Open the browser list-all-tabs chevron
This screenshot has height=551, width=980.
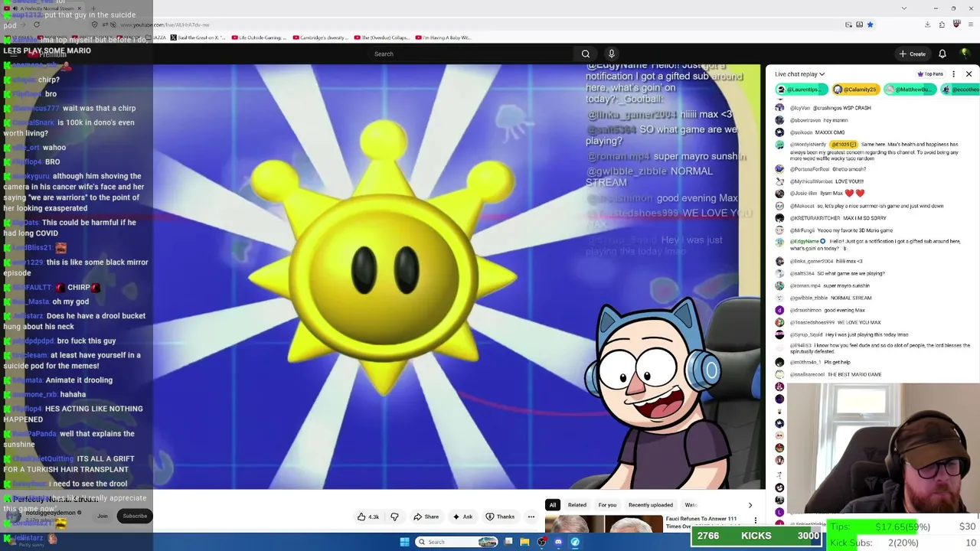point(904,8)
